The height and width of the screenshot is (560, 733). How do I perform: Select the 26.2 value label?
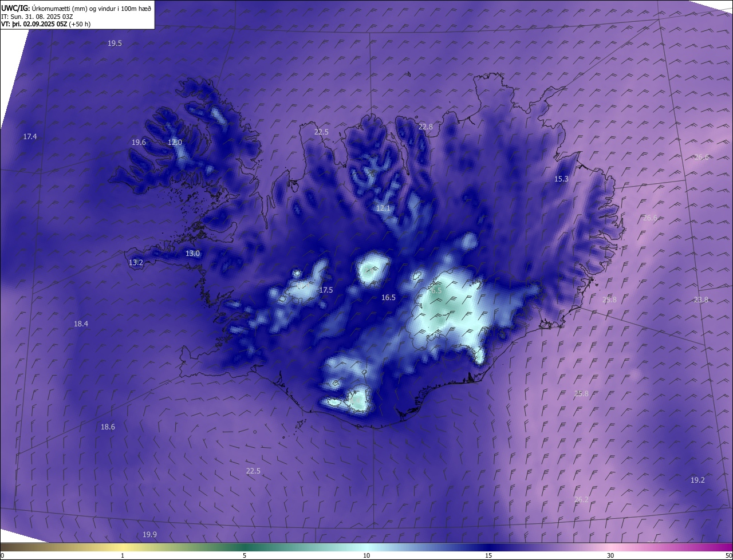[x=581, y=500]
